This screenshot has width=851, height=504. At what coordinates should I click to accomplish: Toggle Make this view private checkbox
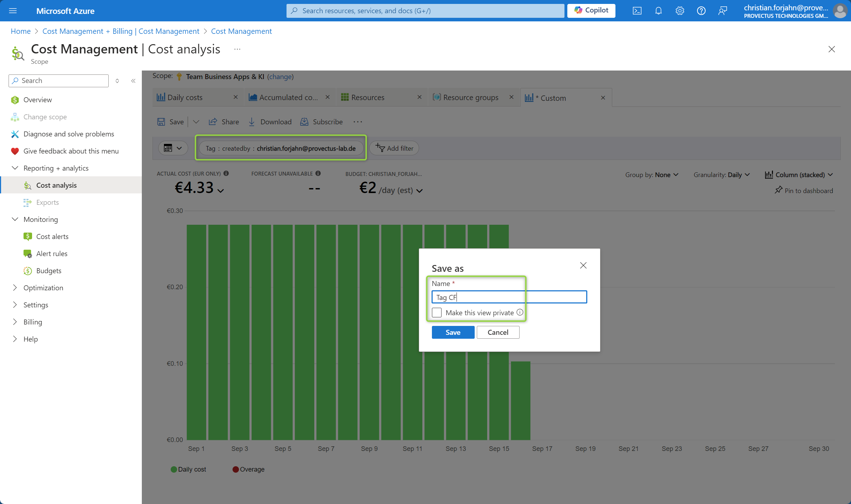click(x=436, y=312)
